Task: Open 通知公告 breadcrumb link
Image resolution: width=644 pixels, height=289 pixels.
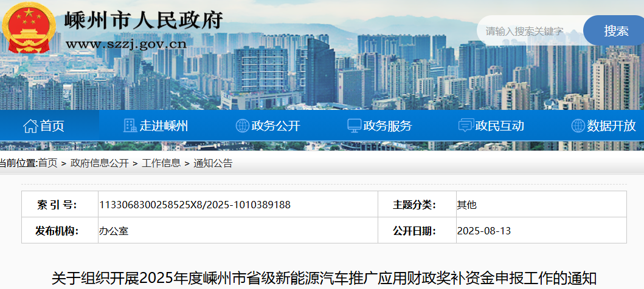Action: [x=212, y=163]
